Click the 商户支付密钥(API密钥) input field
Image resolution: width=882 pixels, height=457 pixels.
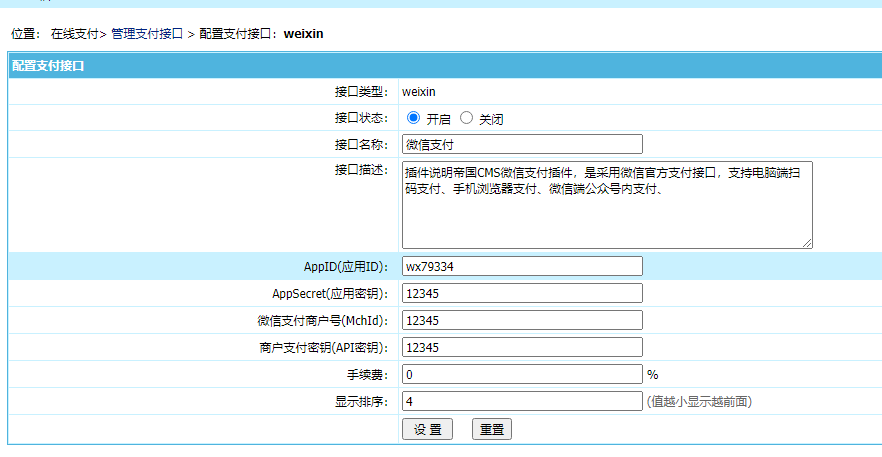click(521, 347)
